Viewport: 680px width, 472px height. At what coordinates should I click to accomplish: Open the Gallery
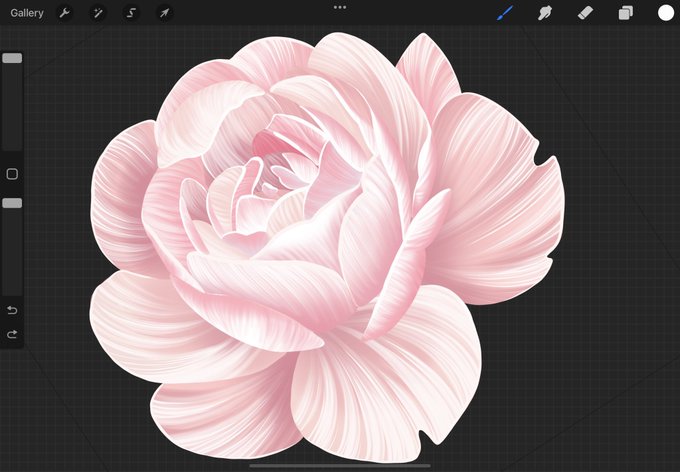(27, 13)
